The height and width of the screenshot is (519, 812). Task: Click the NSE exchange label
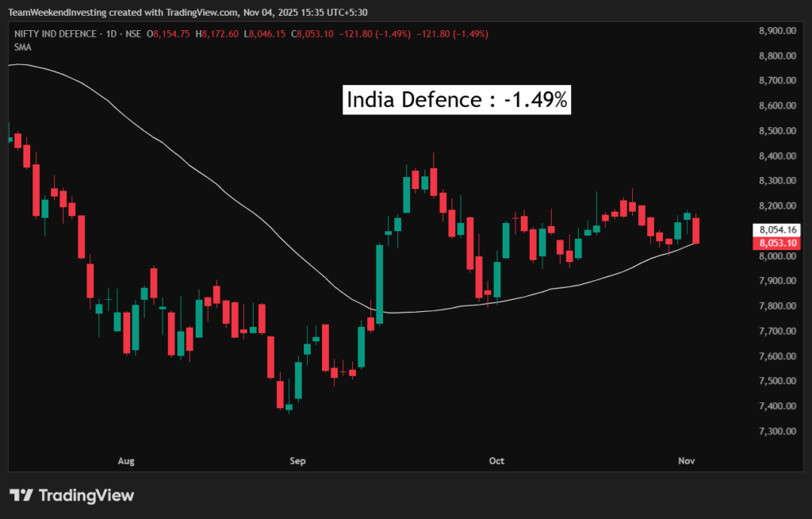pyautogui.click(x=132, y=34)
